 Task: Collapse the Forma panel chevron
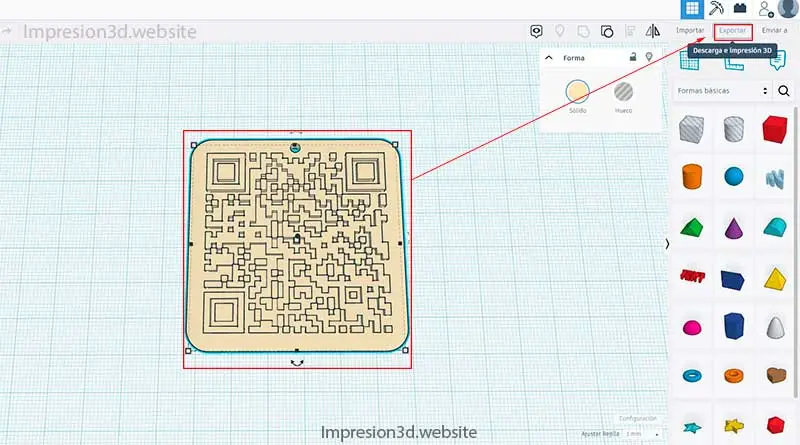[549, 58]
